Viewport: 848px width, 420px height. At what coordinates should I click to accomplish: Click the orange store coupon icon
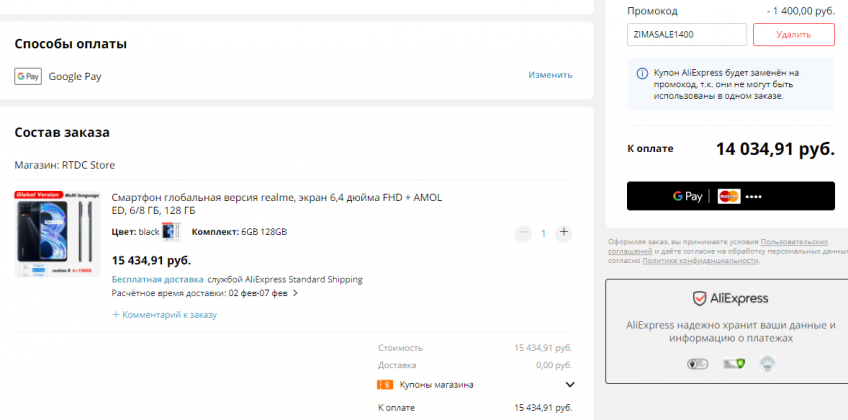385,384
